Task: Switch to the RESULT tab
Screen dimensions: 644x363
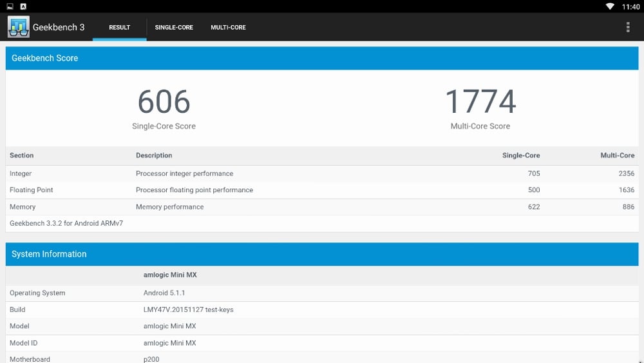Action: coord(120,27)
